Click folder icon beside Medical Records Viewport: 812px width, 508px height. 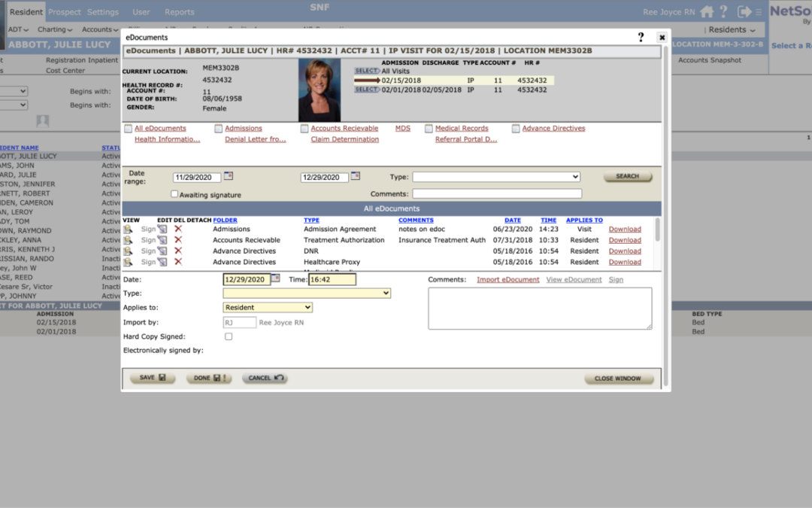[429, 129]
